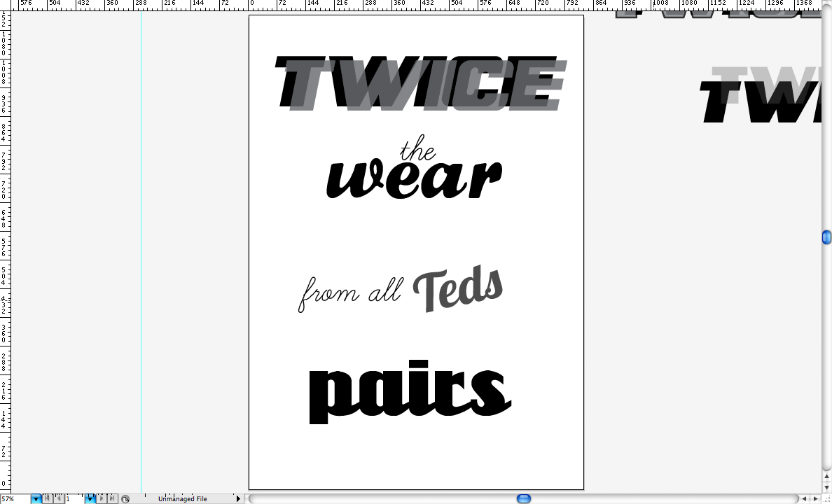The height and width of the screenshot is (504, 832).
Task: Select the TWICE copy outside the artboard
Action: [760, 94]
